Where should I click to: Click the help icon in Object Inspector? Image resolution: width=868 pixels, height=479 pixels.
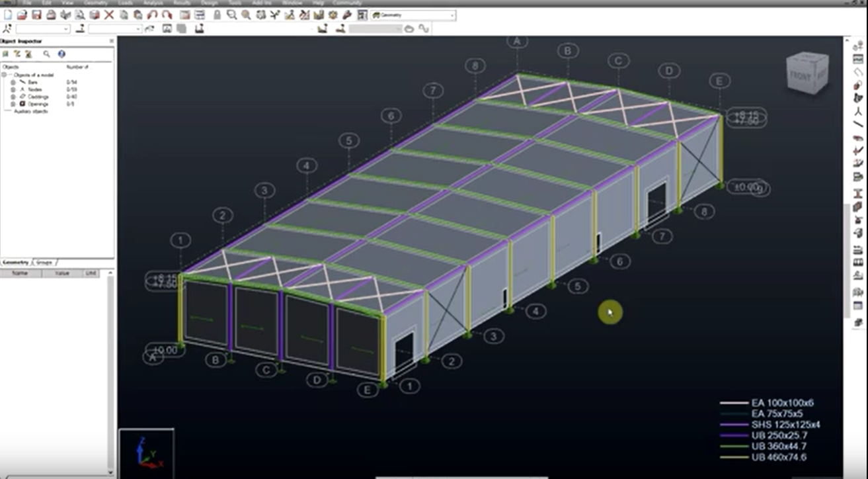point(61,54)
